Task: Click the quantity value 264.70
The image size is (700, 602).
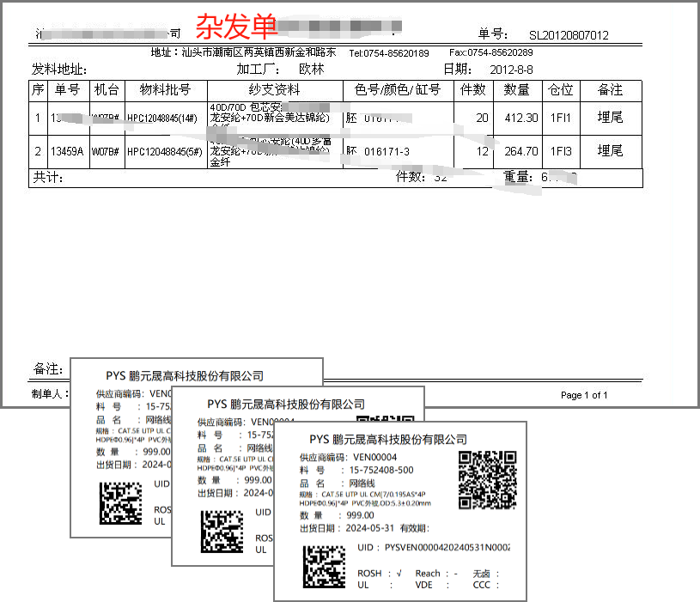Action: tap(520, 151)
